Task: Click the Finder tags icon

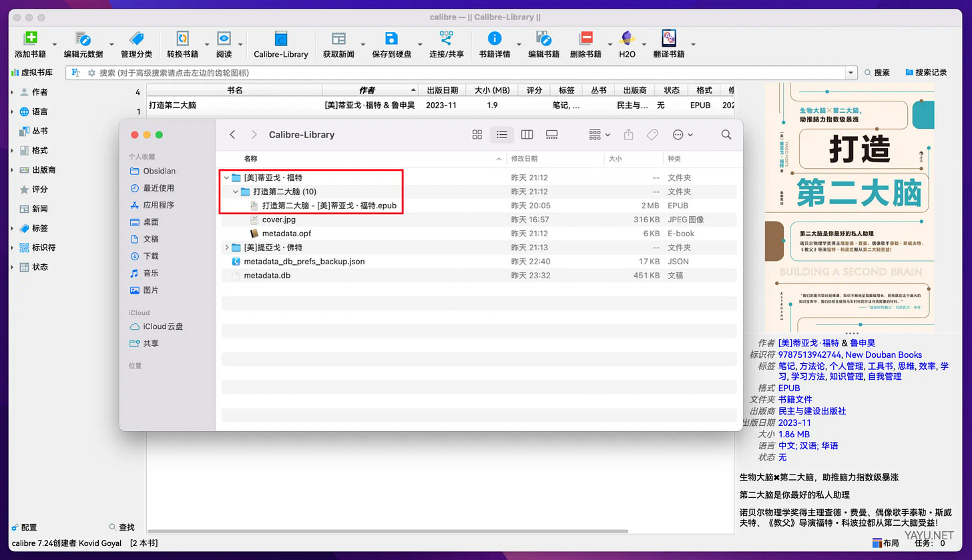Action: [x=653, y=135]
